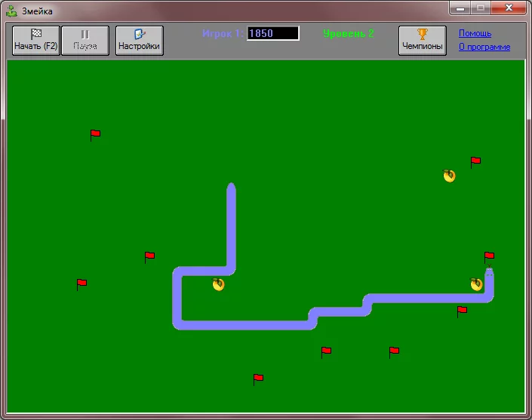Click the disabled Пауза button
532x420 pixels.
point(85,40)
